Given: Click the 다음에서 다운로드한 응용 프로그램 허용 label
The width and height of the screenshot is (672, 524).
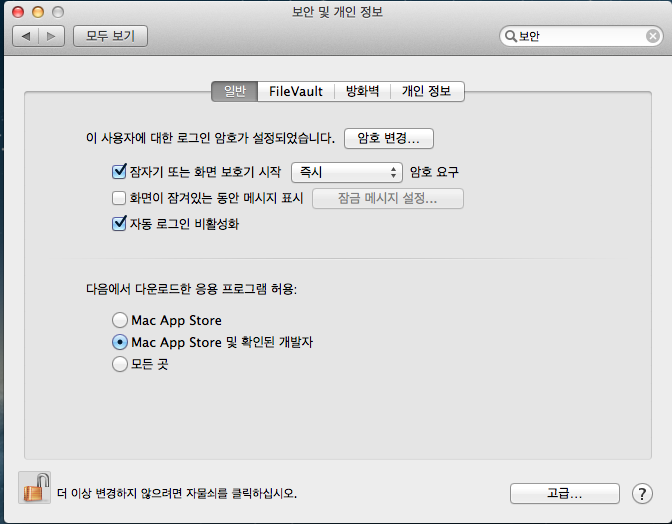Looking at the screenshot, I should (x=192, y=289).
